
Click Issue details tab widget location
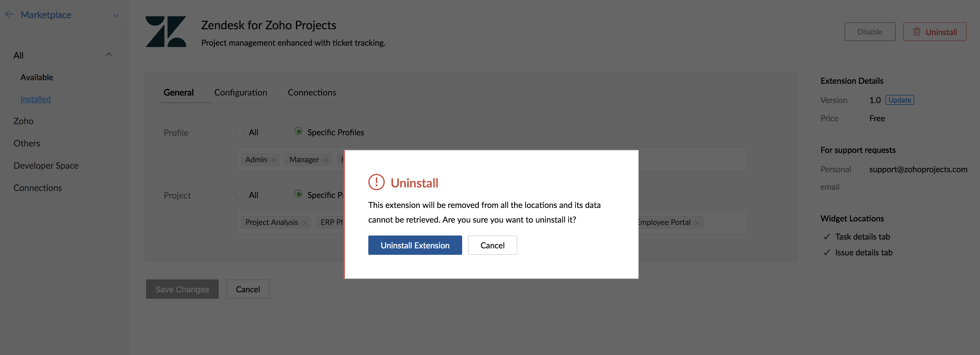[863, 252]
